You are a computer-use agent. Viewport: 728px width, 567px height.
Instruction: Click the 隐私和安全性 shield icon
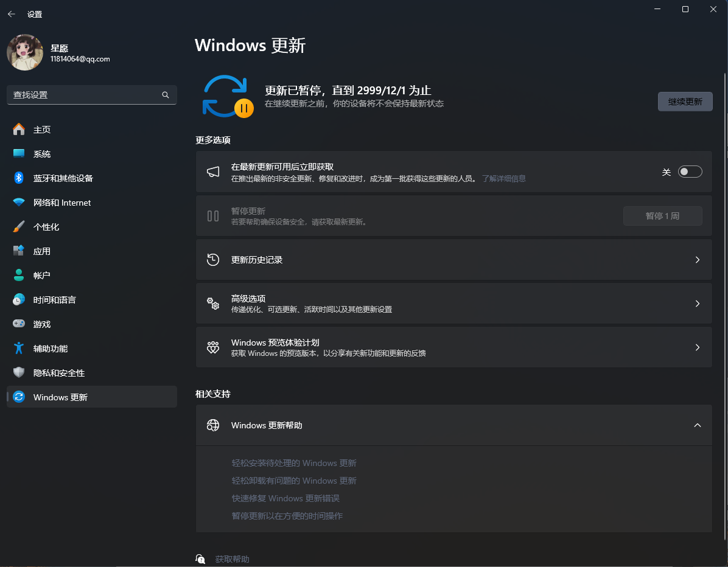click(19, 372)
